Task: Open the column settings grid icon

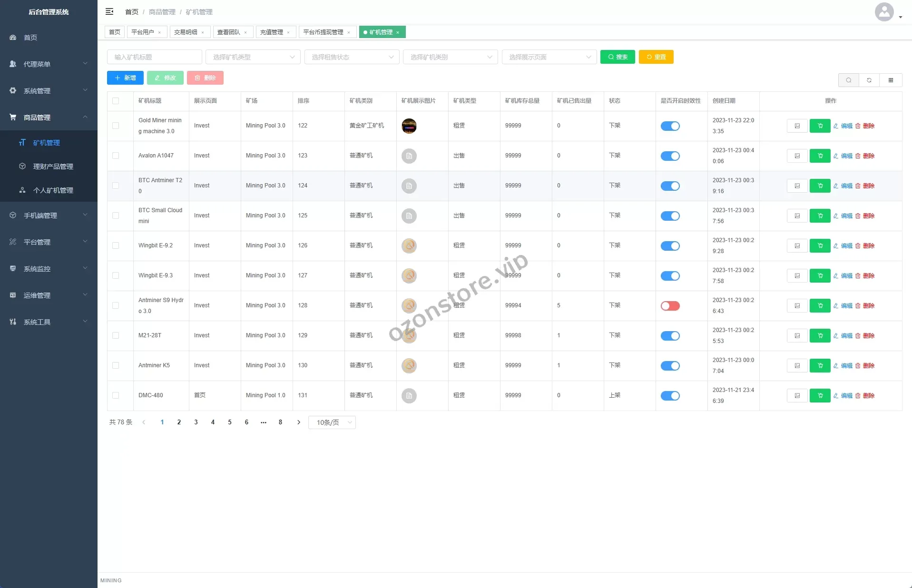Action: pyautogui.click(x=891, y=80)
